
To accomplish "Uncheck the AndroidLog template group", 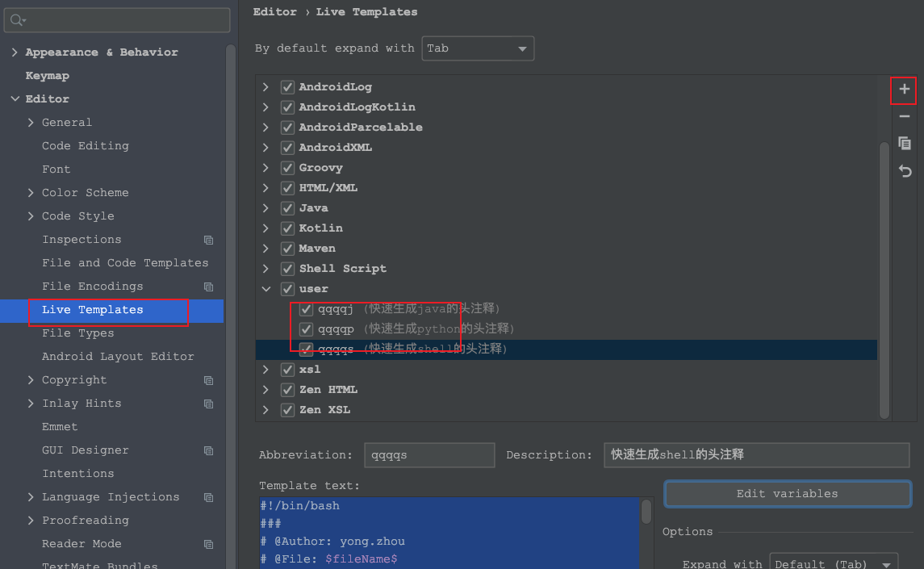I will tap(287, 86).
